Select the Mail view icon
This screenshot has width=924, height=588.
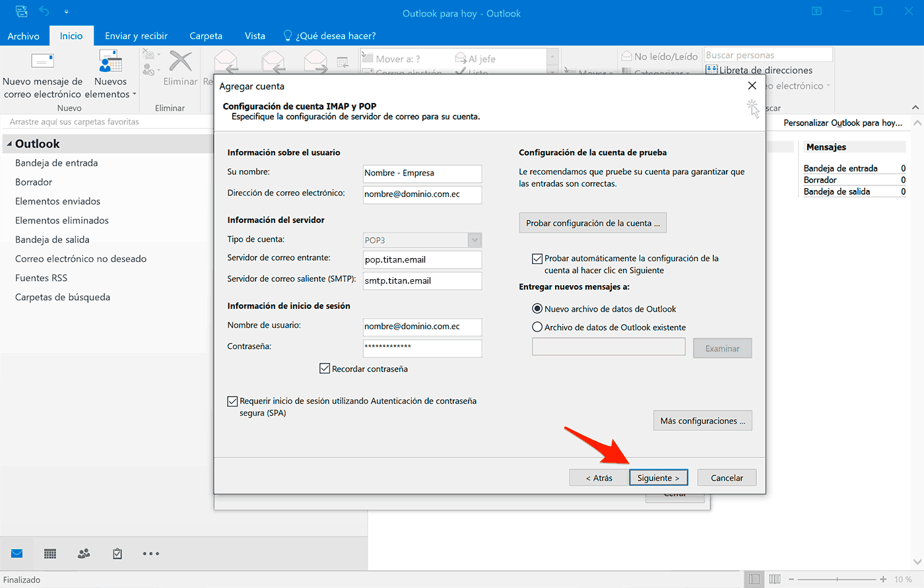(16, 554)
